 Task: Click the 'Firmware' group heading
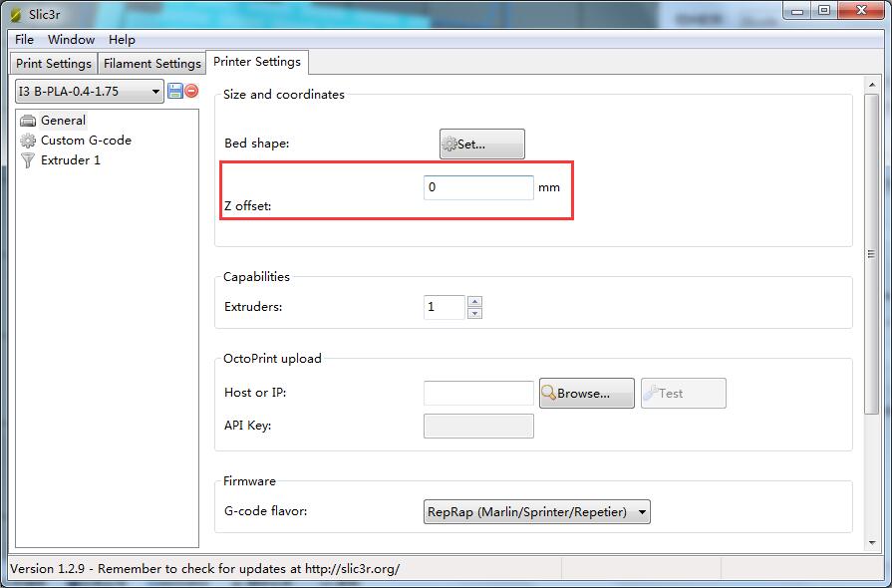pyautogui.click(x=249, y=481)
